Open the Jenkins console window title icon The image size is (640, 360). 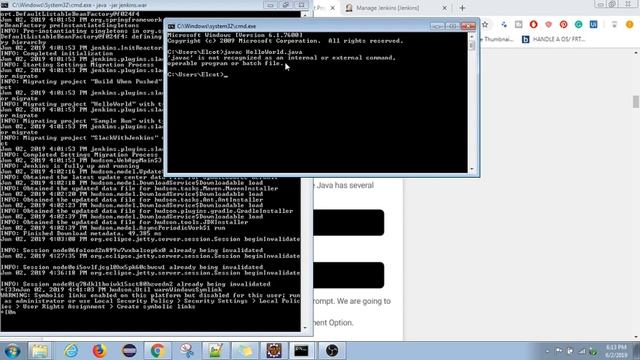pyautogui.click(x=4, y=5)
